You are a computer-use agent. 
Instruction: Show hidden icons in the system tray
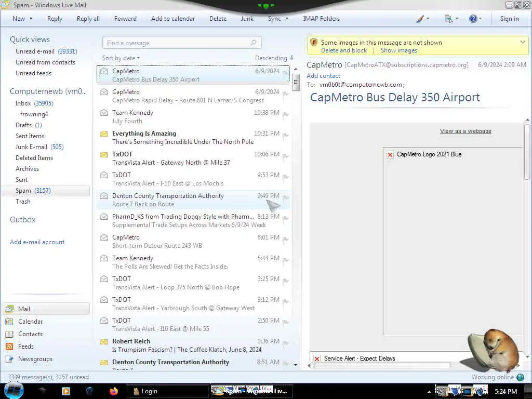pyautogui.click(x=429, y=392)
